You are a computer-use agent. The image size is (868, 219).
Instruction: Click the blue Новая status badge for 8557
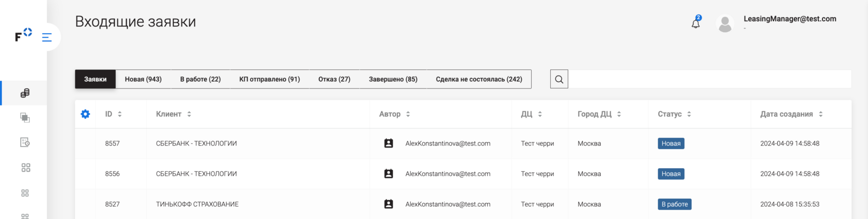(671, 143)
